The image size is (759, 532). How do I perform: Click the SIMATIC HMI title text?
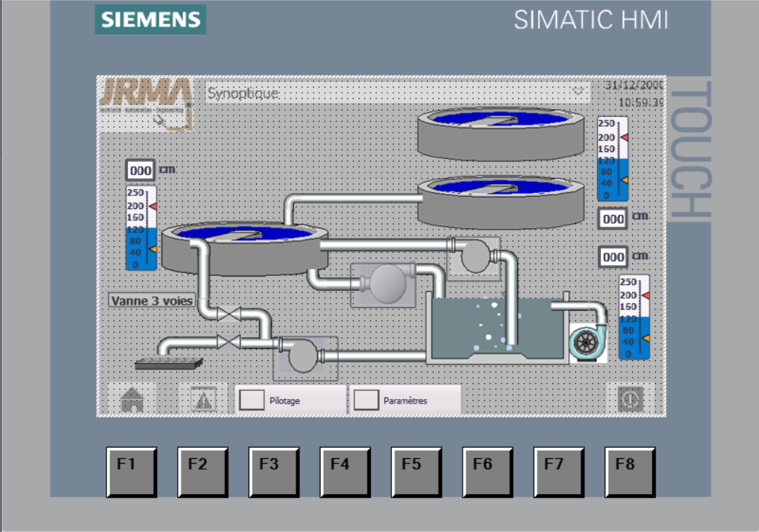tap(590, 21)
